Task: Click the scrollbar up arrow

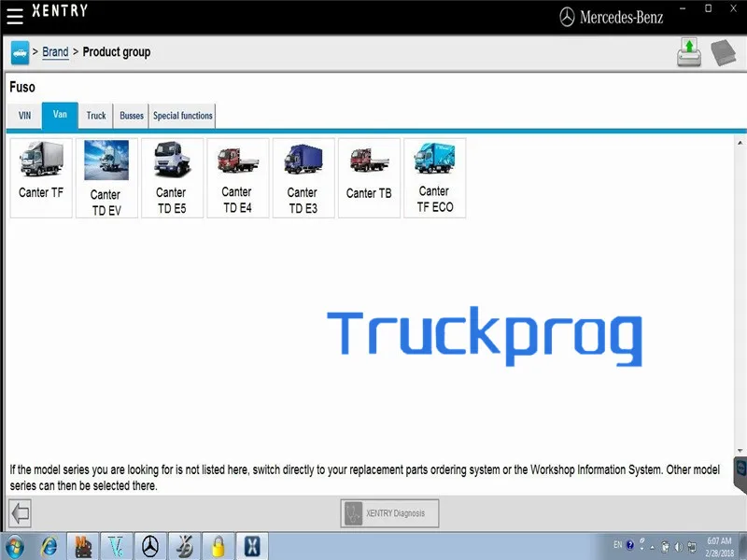Action: [x=740, y=143]
